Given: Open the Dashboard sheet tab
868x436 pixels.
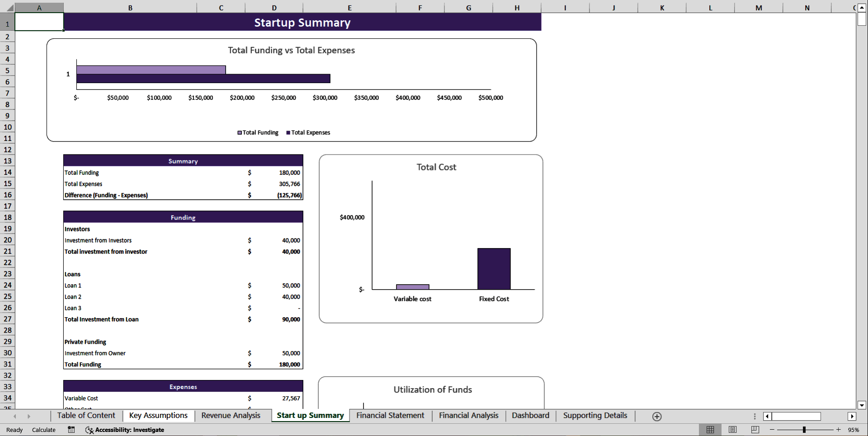Looking at the screenshot, I should 530,416.
